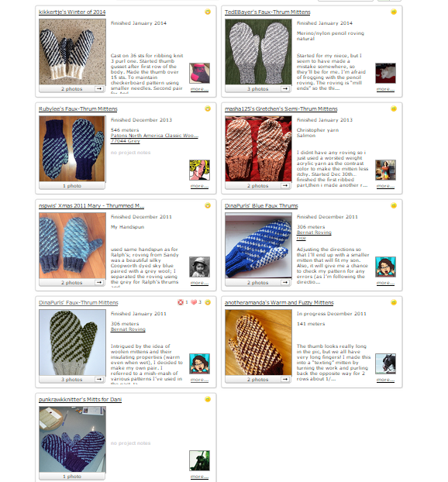Advance to next photo on kikkertje's project
This screenshot has width=448, height=482.
[99, 88]
